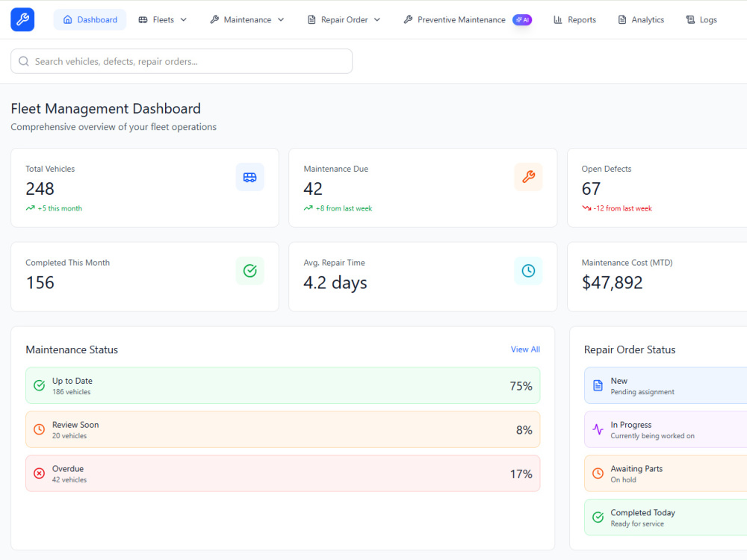The height and width of the screenshot is (560, 747).
Task: Expand the Fleets dropdown chevron
Action: (x=184, y=19)
